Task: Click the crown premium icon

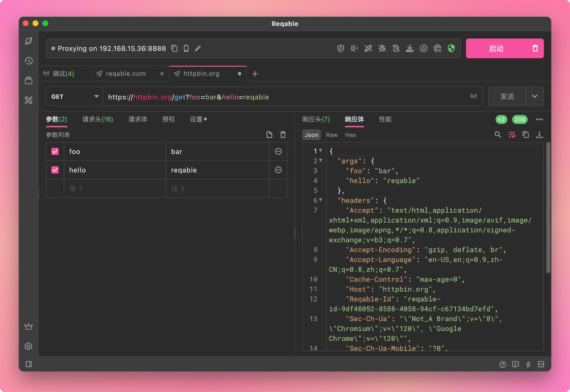Action: [x=28, y=326]
